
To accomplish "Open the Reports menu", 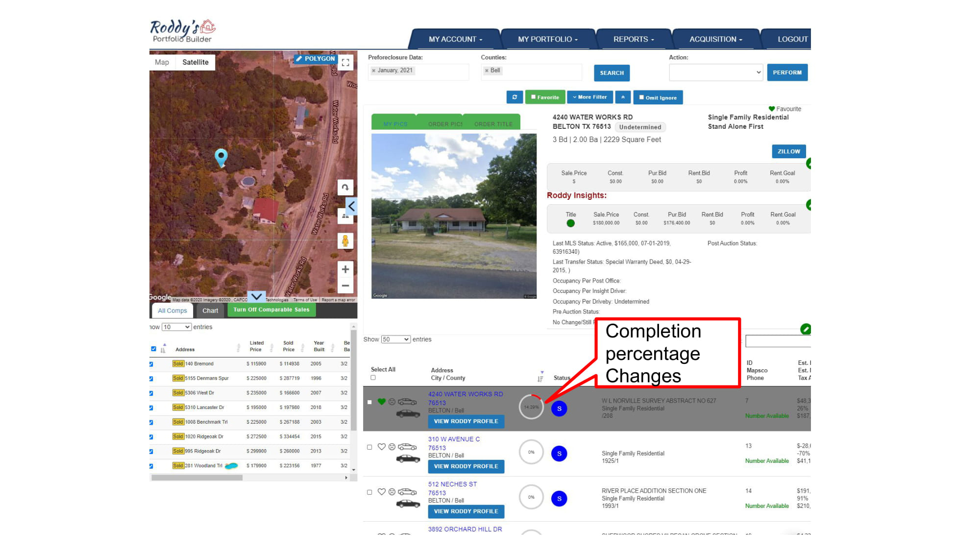I will (x=634, y=39).
